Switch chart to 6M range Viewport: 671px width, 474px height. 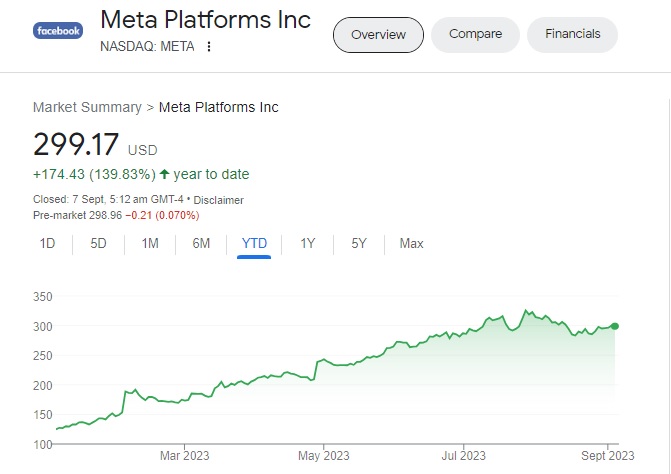pyautogui.click(x=201, y=243)
